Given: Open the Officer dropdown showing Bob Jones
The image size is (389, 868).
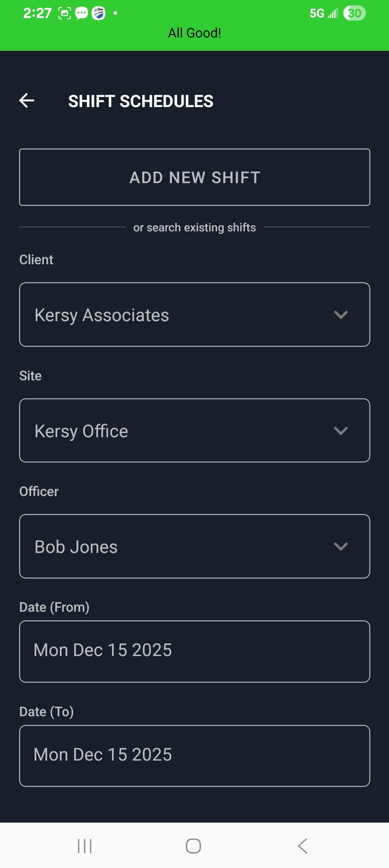Looking at the screenshot, I should (194, 546).
